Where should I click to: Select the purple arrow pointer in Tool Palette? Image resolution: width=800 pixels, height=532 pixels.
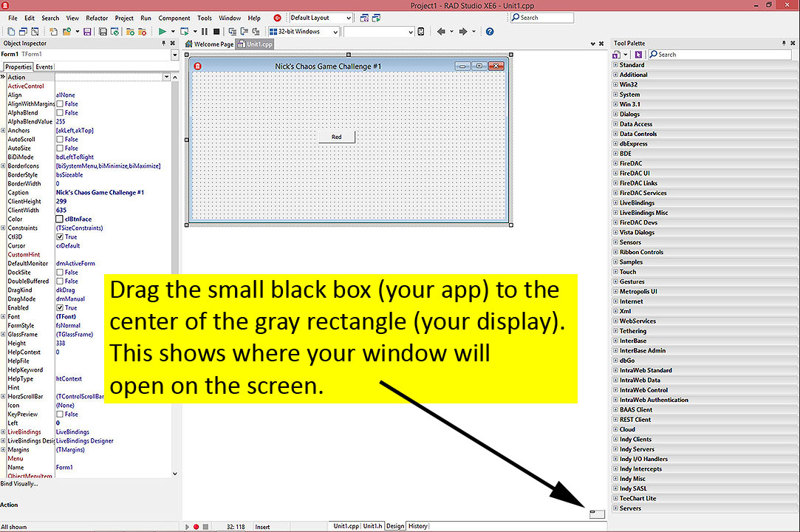click(x=638, y=55)
